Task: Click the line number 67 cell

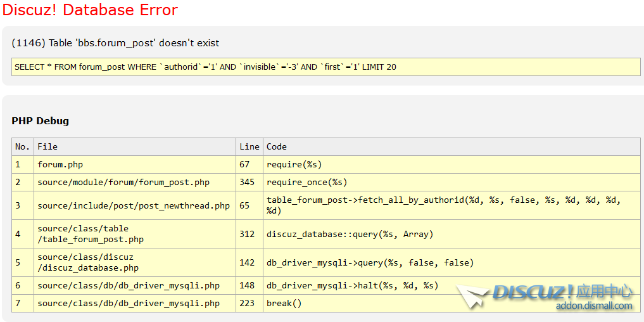Action: pyautogui.click(x=249, y=165)
